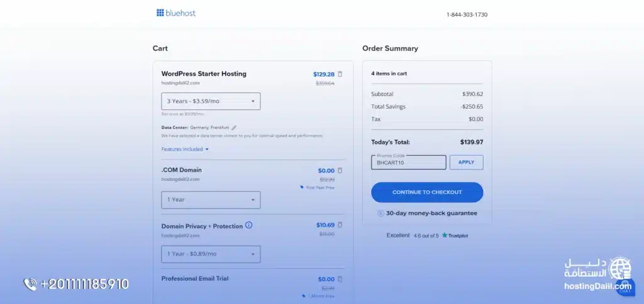The image size is (644, 304).
Task: Click the struck-through $359.64 price
Action: 325,84
